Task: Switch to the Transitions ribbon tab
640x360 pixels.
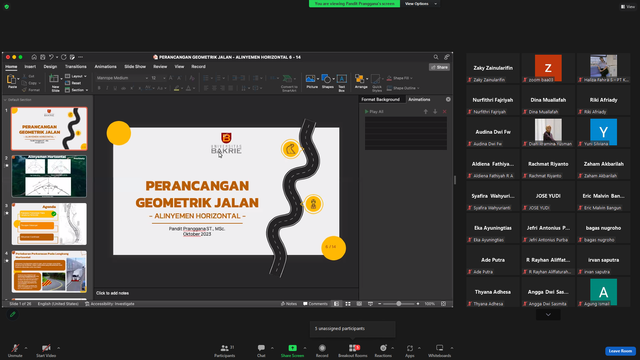Action: [76, 67]
